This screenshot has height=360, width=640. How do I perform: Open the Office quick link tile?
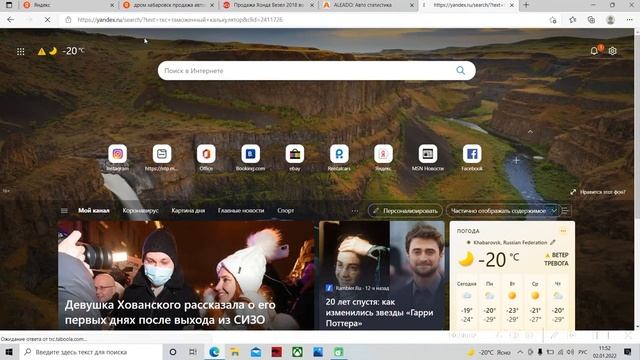point(206,154)
